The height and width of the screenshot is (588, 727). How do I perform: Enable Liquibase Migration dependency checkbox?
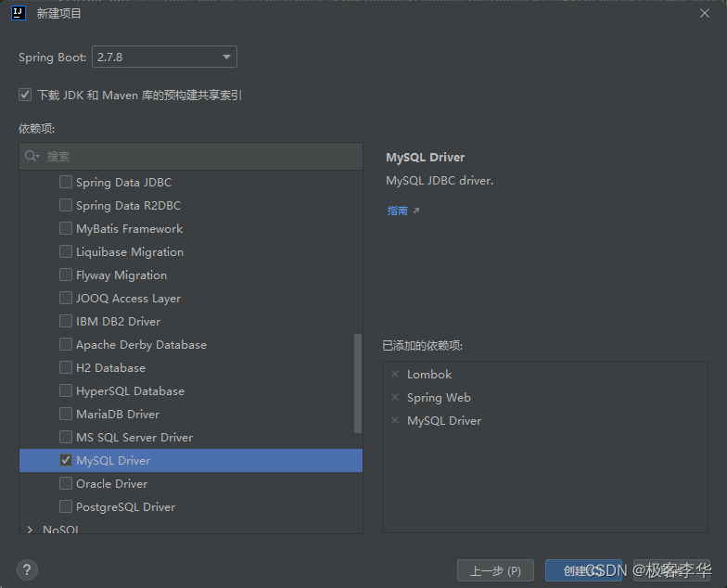tap(66, 251)
